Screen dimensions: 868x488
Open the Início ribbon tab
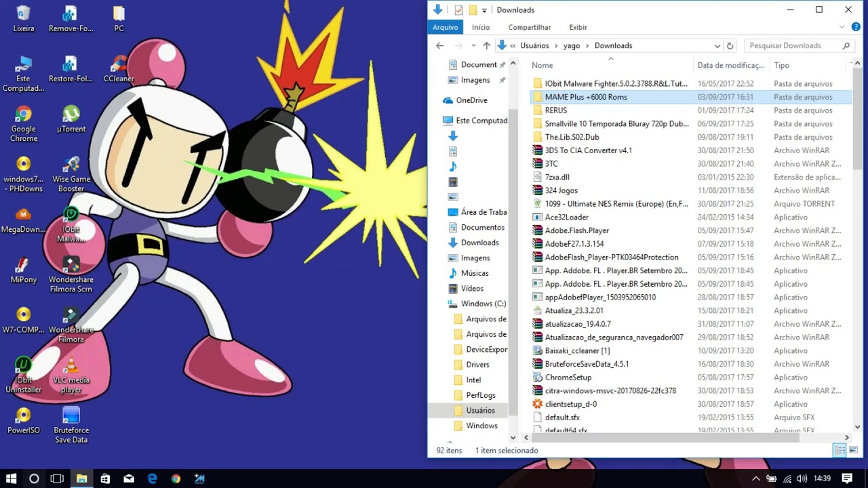[481, 27]
